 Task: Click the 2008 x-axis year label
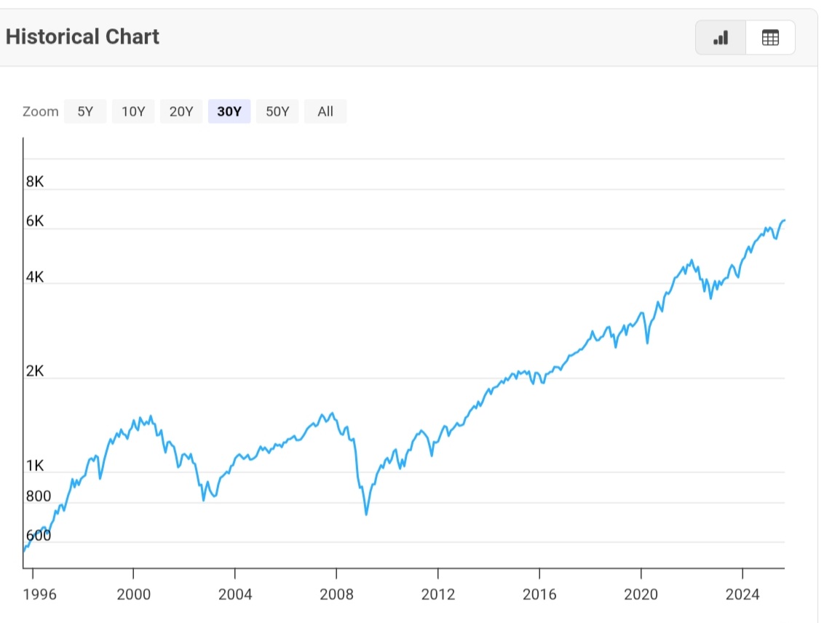337,595
